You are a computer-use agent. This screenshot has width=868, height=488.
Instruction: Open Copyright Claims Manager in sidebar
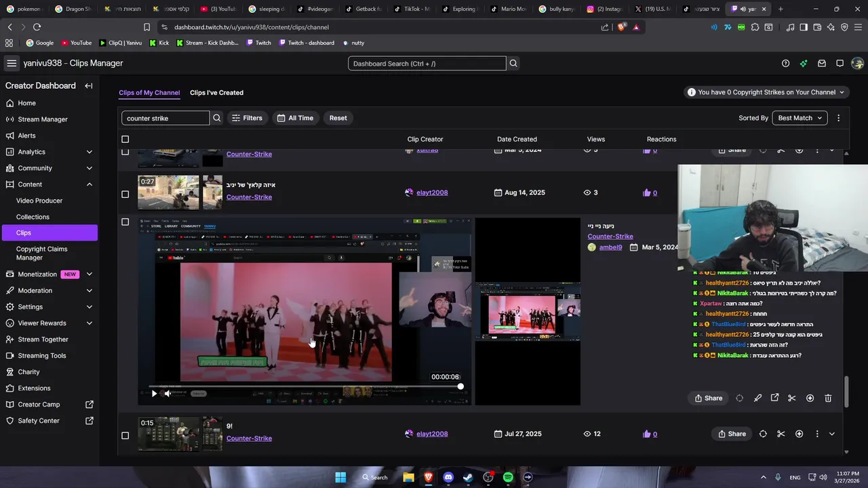pos(42,253)
